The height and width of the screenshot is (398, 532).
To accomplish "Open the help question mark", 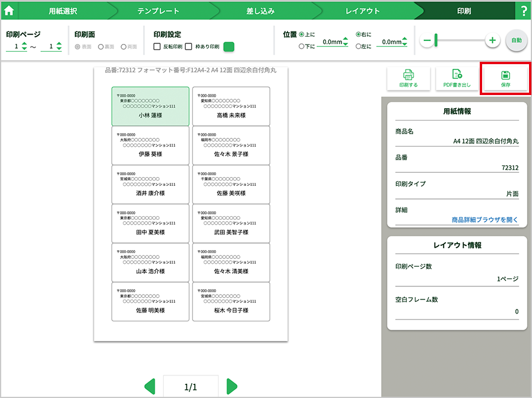I will point(524,11).
